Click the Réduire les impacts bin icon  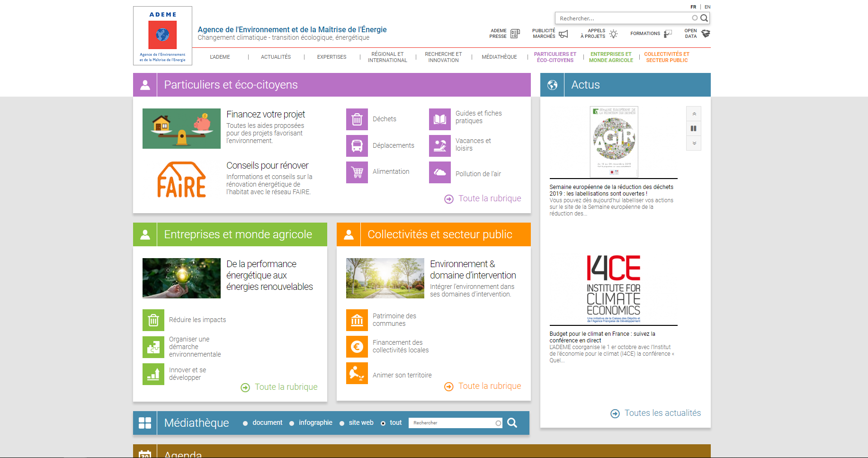153,320
